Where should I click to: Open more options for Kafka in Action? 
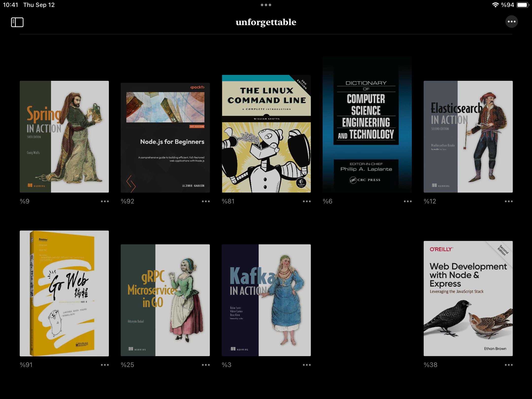tap(307, 365)
